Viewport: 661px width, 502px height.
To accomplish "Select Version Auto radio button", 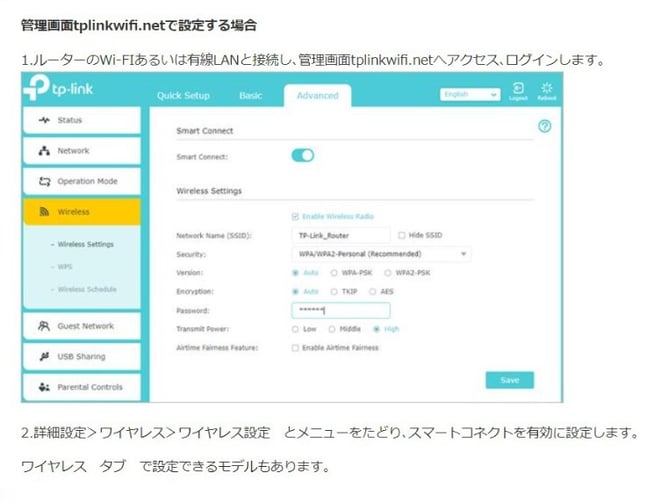I will click(296, 273).
